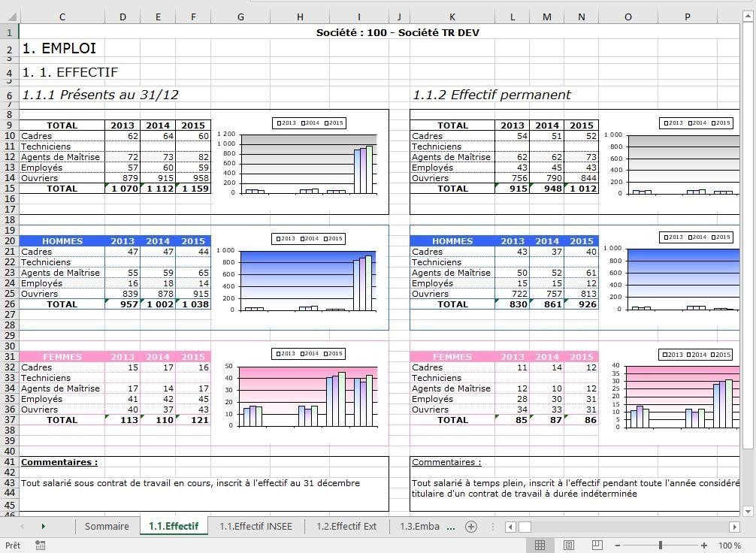Go to the 1.3.Emba sheet tab
The width and height of the screenshot is (756, 553).
tap(419, 527)
